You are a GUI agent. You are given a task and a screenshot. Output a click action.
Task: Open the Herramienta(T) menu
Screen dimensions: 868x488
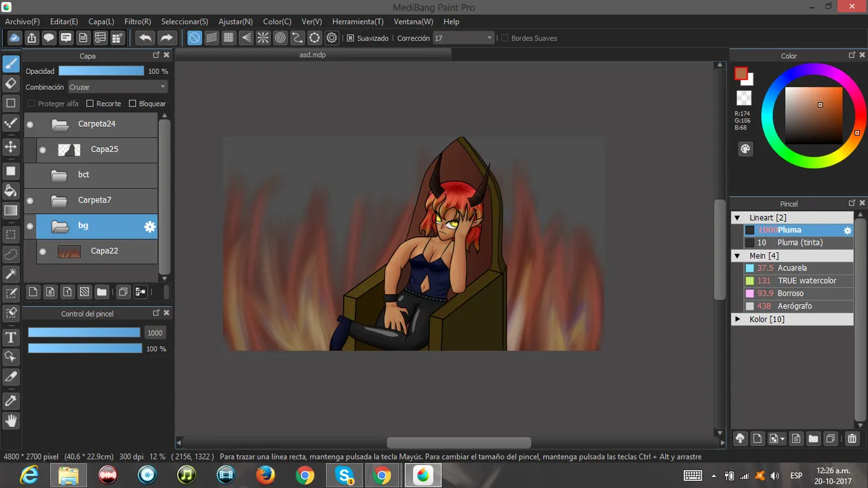[x=358, y=22]
